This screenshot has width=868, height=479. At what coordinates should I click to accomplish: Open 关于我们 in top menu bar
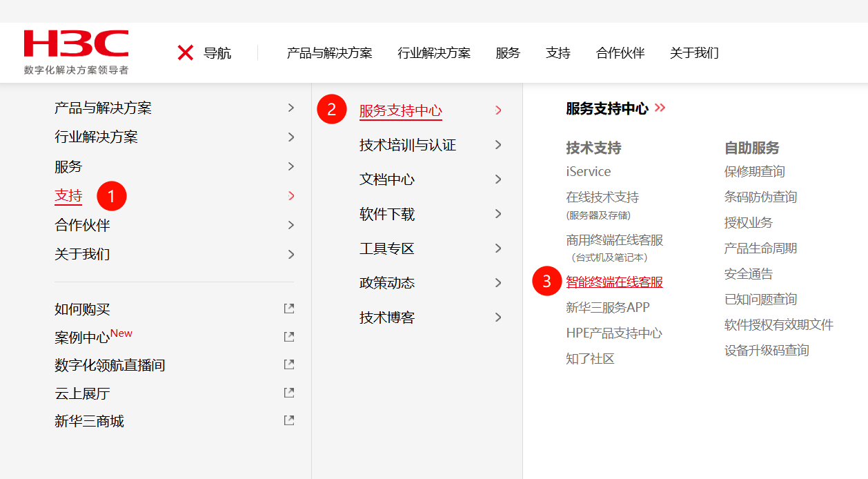[694, 53]
